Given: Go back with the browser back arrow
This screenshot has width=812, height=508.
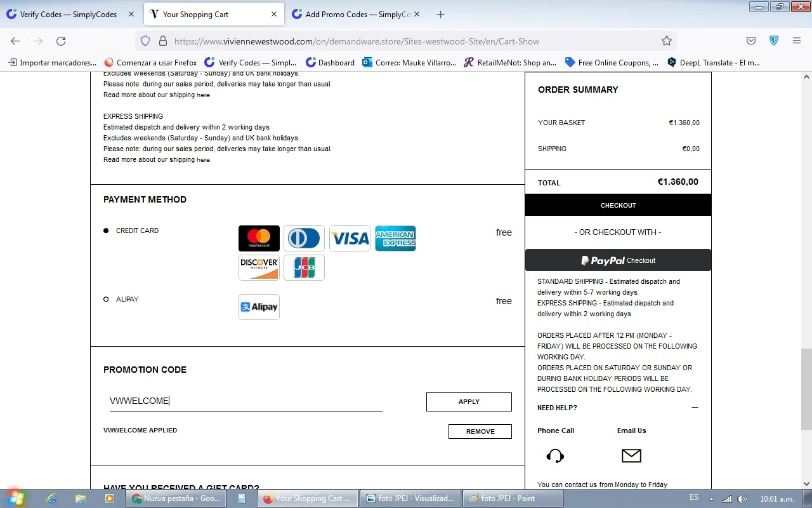Looking at the screenshot, I should [15, 41].
